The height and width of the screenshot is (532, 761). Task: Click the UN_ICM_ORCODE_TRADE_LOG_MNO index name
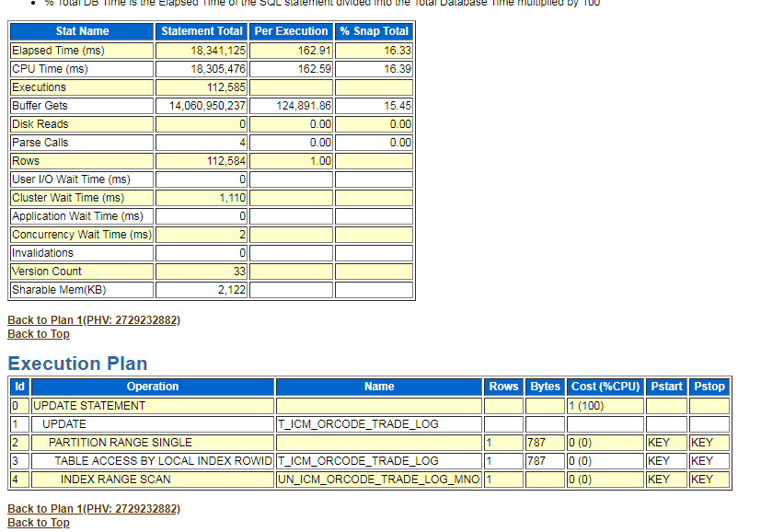click(379, 480)
